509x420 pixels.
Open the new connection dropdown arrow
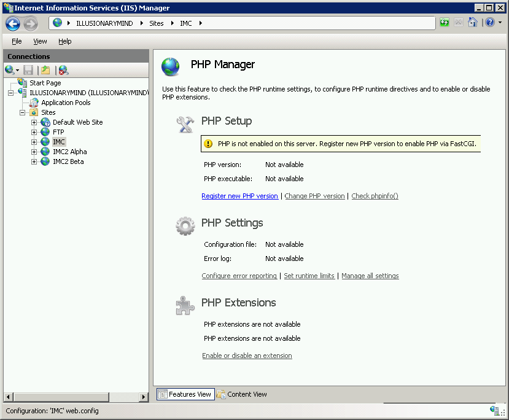[x=18, y=71]
